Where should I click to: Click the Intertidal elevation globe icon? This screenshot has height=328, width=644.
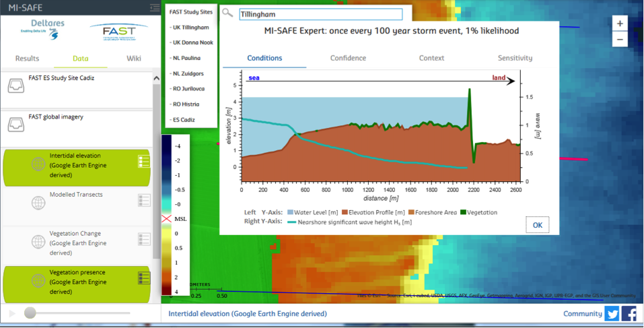(x=38, y=164)
